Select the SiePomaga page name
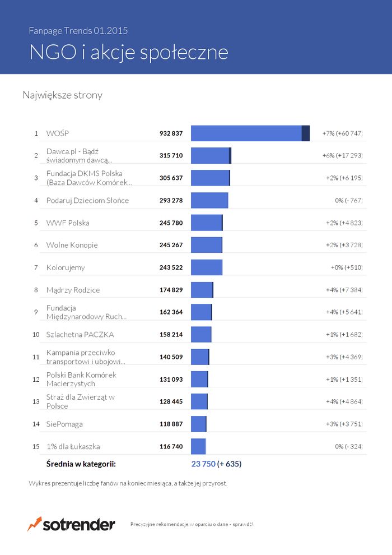The height and width of the screenshot is (555, 392). (65, 424)
